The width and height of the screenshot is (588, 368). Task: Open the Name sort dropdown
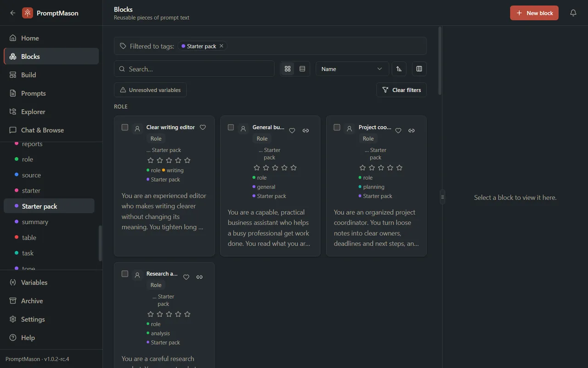[x=352, y=69]
